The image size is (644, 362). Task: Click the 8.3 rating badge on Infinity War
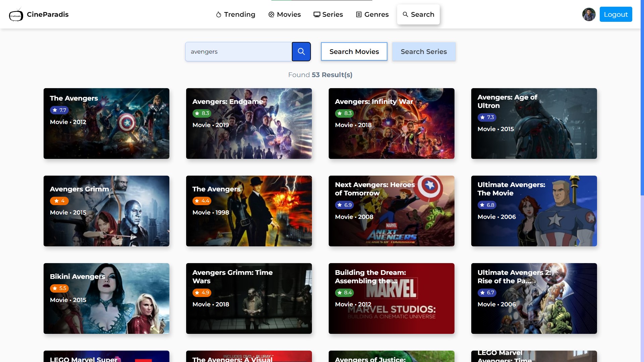(344, 113)
